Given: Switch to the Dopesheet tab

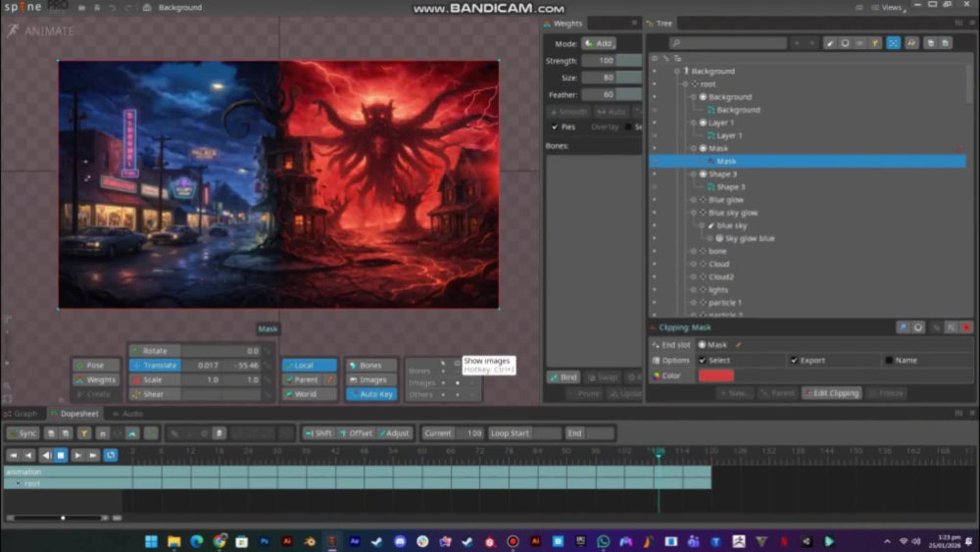Looking at the screenshot, I should (x=74, y=413).
